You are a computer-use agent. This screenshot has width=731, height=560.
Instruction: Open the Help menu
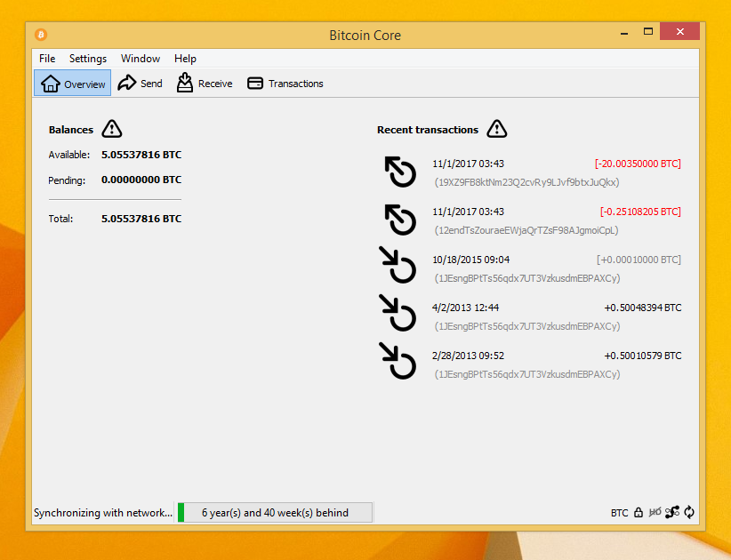pyautogui.click(x=185, y=59)
